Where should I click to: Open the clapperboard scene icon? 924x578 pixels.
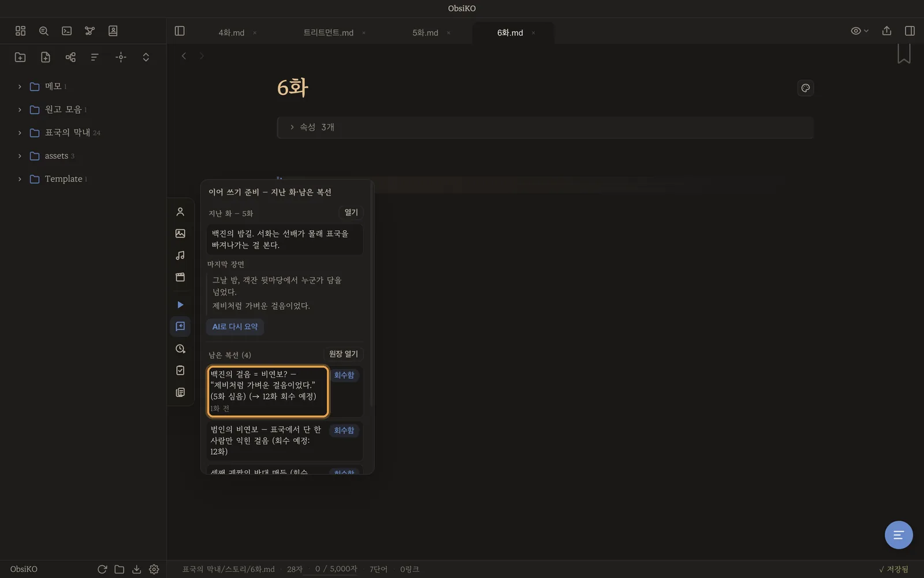(180, 277)
